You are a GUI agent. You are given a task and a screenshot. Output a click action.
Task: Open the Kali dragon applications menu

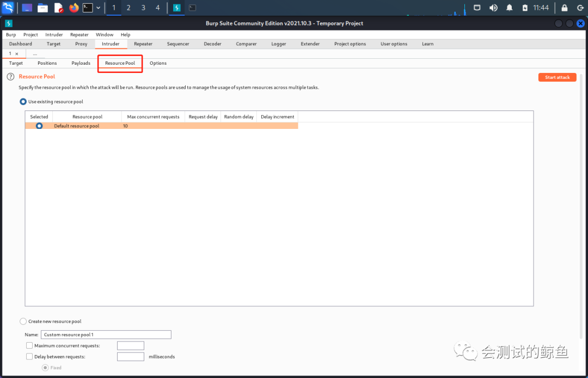point(8,8)
